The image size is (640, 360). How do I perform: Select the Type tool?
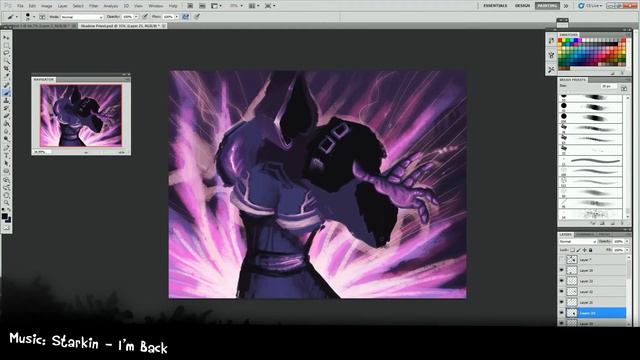[x=6, y=156]
